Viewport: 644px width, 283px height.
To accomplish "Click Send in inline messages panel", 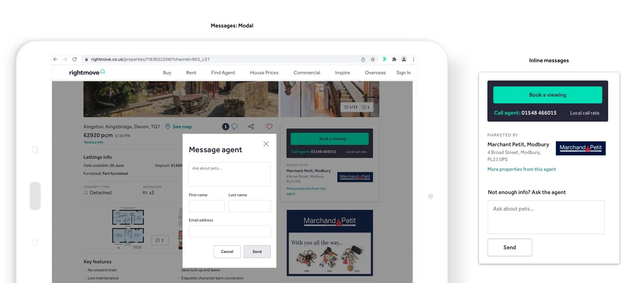I will click(x=510, y=247).
